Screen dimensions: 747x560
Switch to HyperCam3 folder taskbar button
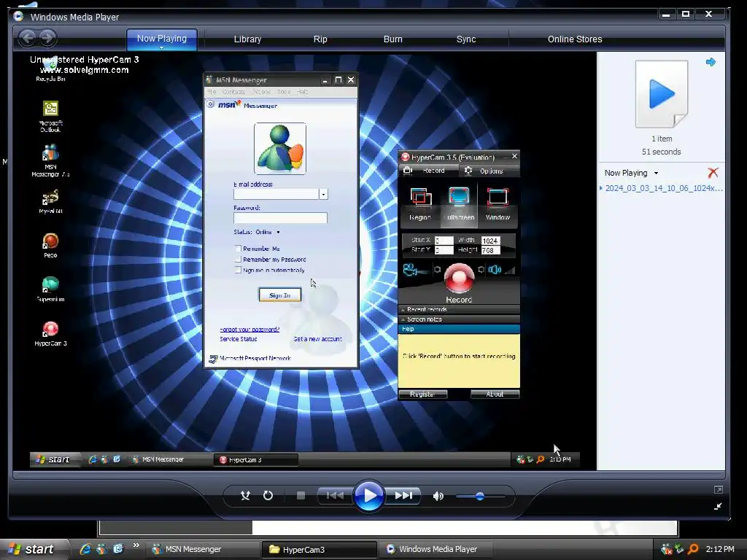(319, 550)
